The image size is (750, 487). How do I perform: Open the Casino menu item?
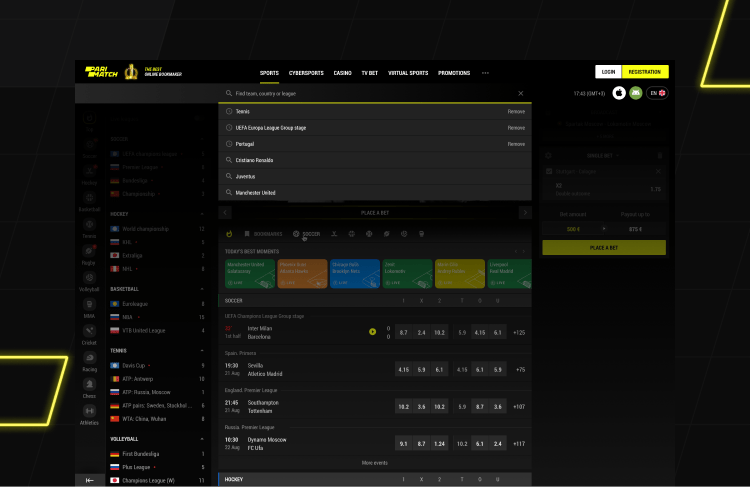point(342,73)
